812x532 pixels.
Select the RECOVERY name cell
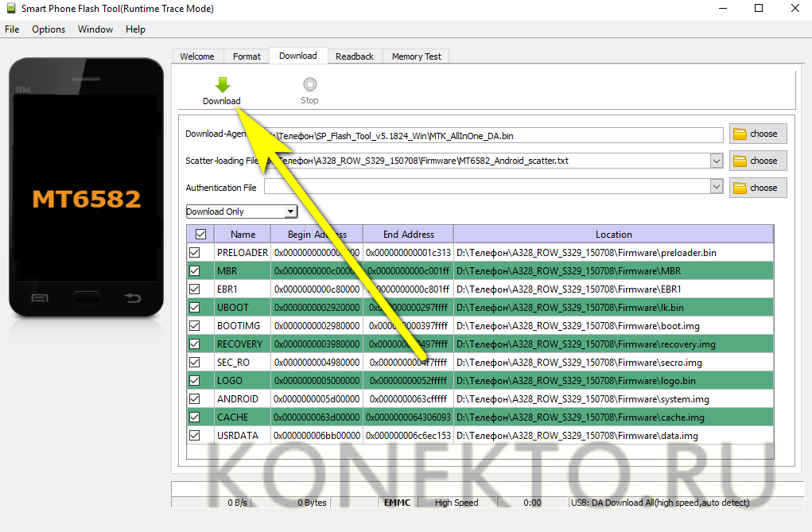tap(243, 344)
